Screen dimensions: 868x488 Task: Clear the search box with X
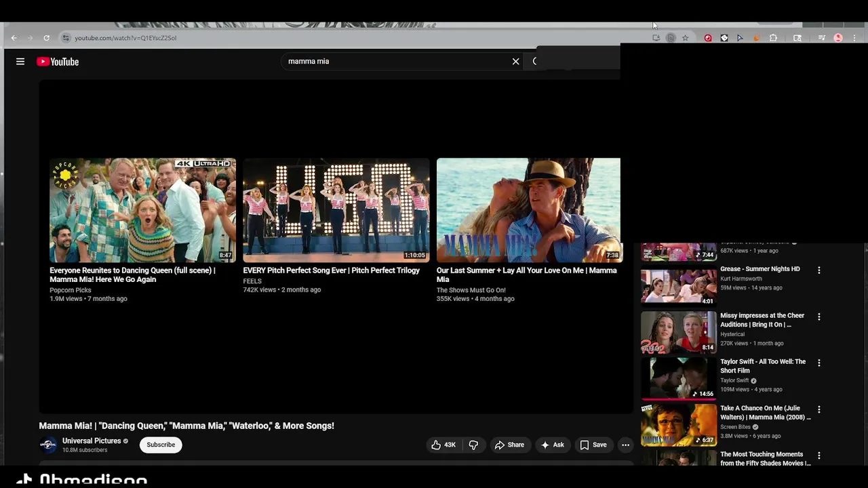point(515,61)
